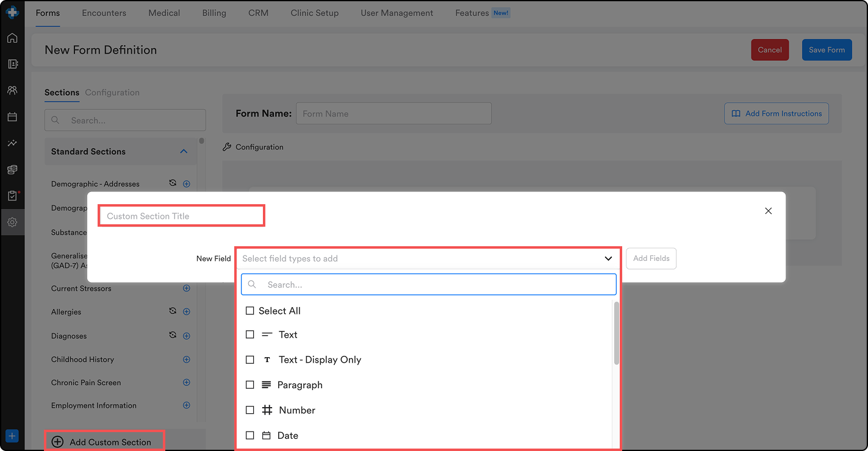Collapse the field types dropdown arrow

(608, 258)
